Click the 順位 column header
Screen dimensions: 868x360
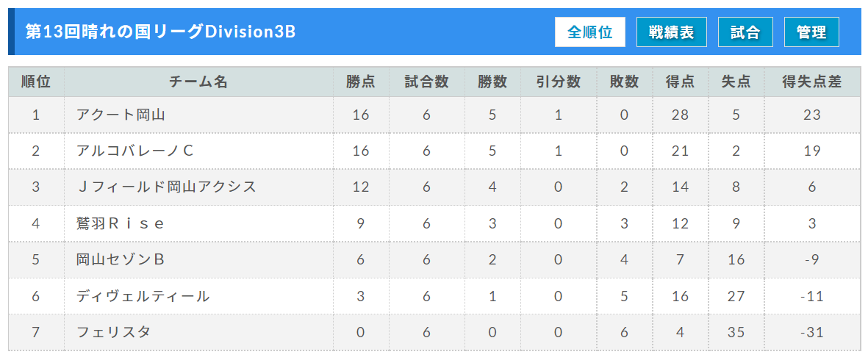click(36, 82)
